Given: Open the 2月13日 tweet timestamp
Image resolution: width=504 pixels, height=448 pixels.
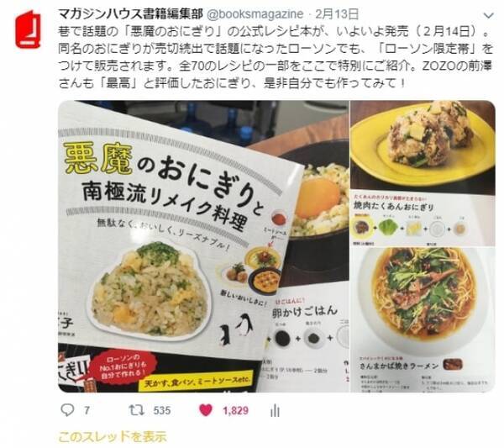Looking at the screenshot, I should [x=337, y=13].
